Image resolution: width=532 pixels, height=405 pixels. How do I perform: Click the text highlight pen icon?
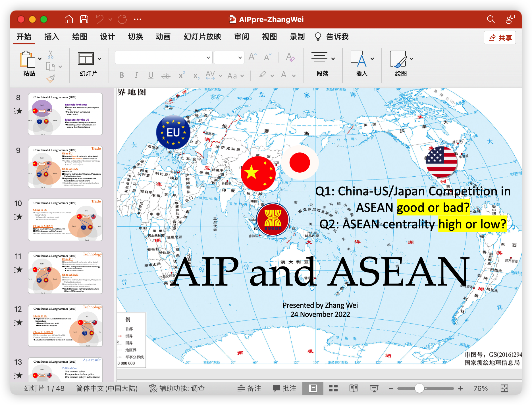point(262,75)
